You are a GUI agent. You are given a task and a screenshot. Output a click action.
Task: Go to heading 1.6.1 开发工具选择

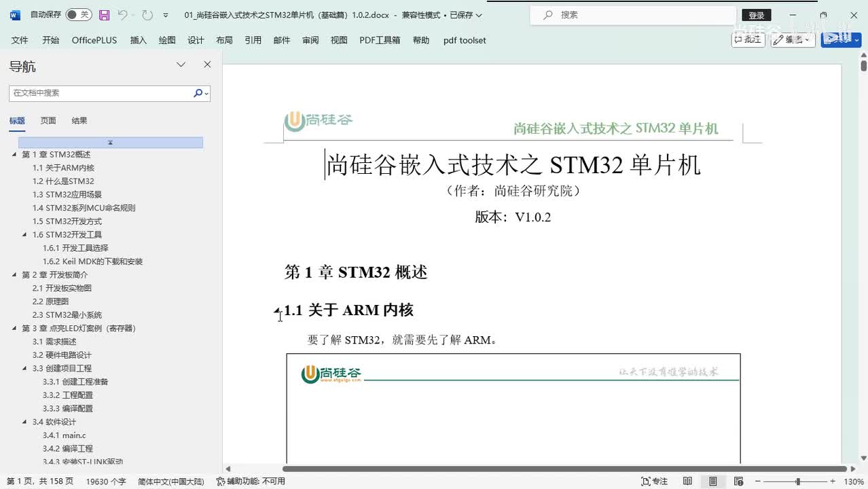[x=75, y=248]
